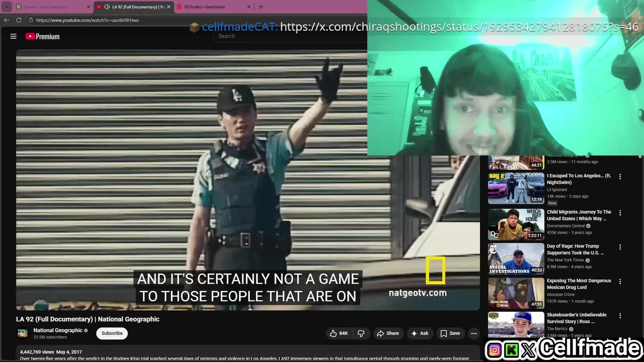Screen dimensions: 644x362
Task: Open a new browser tab
Action: (261, 7)
